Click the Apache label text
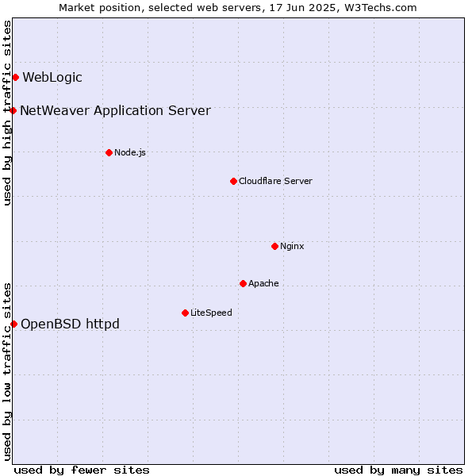 [263, 283]
